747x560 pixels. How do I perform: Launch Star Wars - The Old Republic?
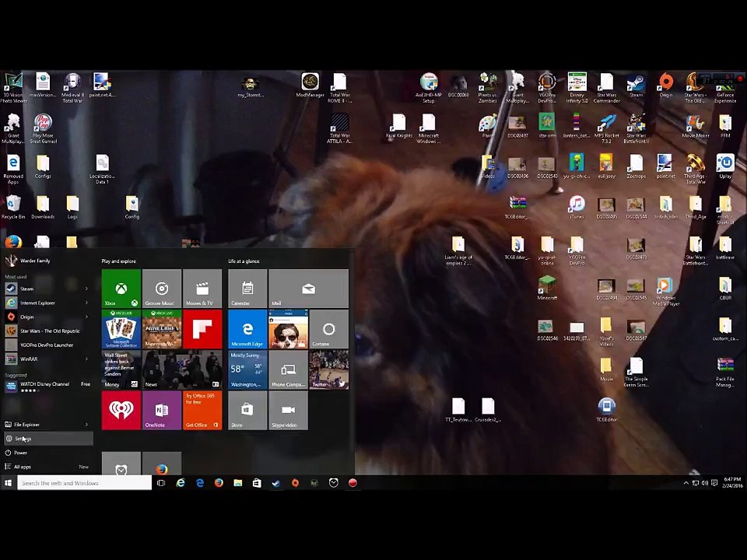(48, 331)
